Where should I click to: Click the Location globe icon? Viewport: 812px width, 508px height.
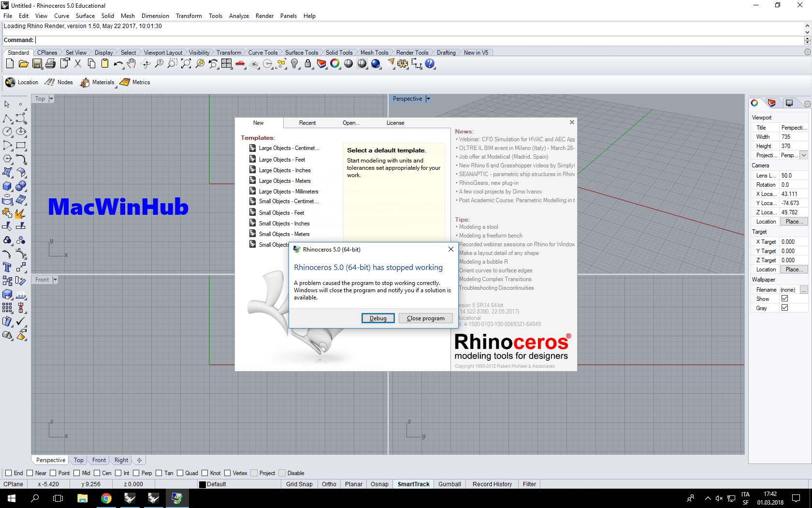[10, 82]
